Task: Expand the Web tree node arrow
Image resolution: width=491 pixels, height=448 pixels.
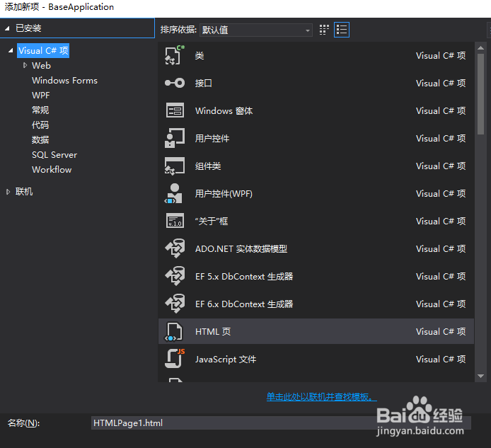Action: [x=25, y=65]
